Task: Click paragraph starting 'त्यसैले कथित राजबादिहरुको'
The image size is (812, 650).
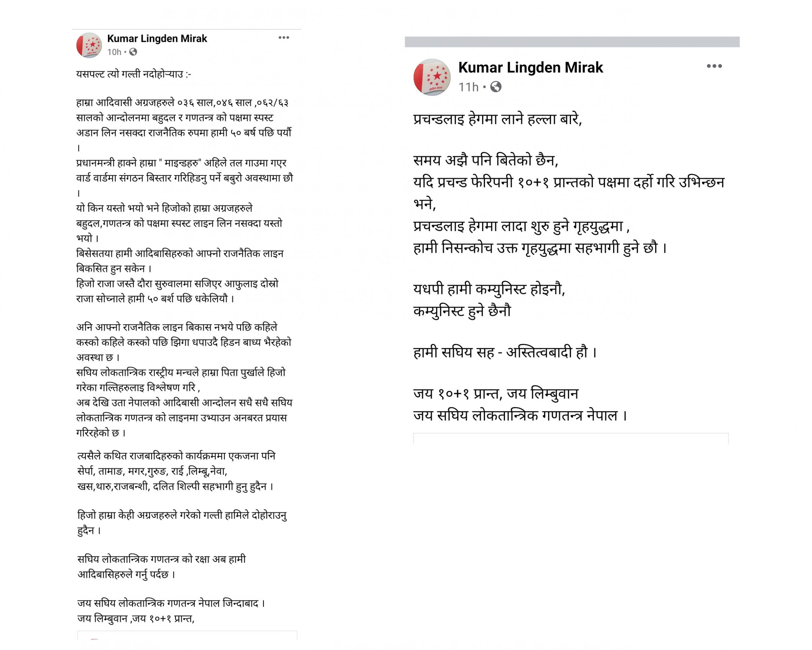Action: (x=175, y=471)
